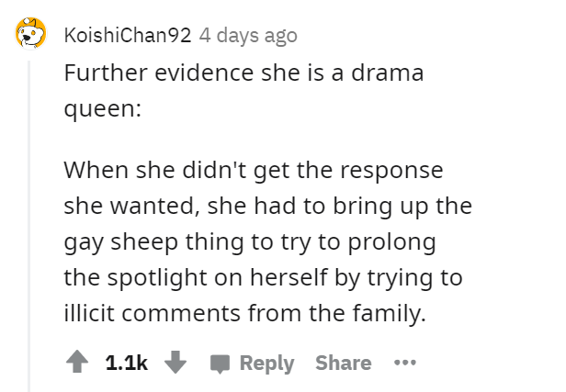Open the three-dot more options menu
The image size is (566, 392).
[x=405, y=362]
